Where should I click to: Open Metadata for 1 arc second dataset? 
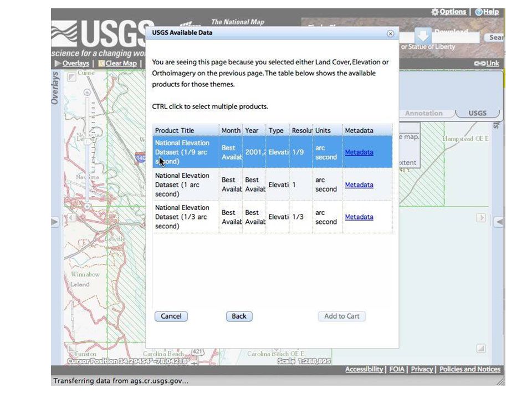[x=359, y=185]
